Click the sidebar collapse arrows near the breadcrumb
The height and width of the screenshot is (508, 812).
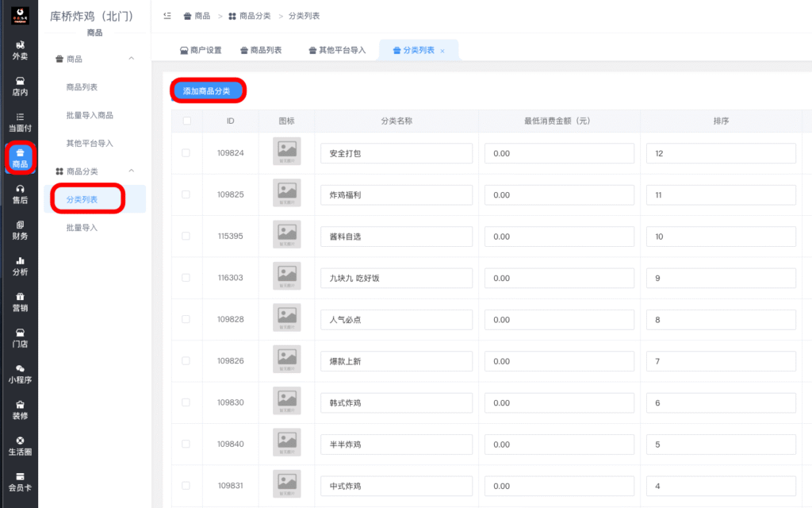pos(167,15)
